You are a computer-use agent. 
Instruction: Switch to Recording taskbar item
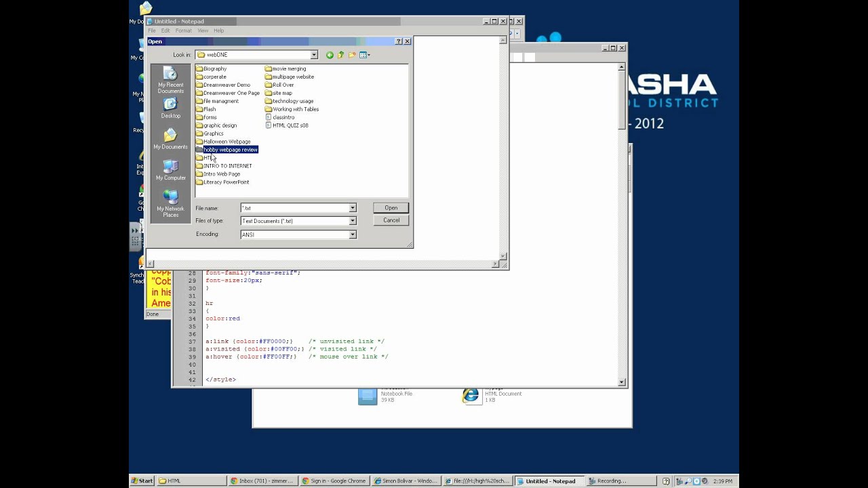[622, 481]
